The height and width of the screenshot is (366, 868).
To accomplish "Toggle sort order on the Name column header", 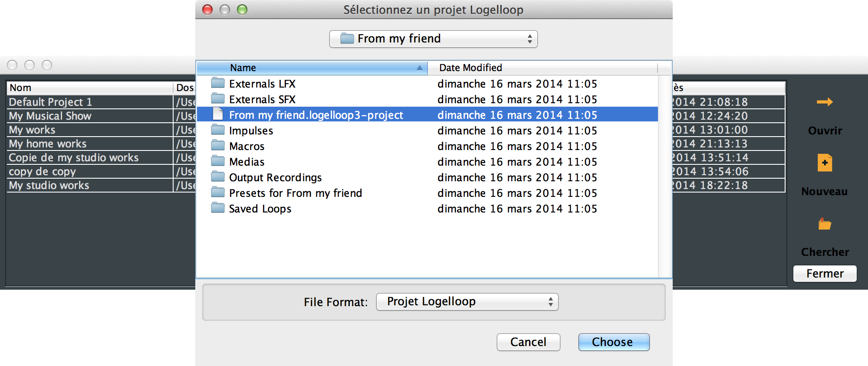I will click(312, 68).
